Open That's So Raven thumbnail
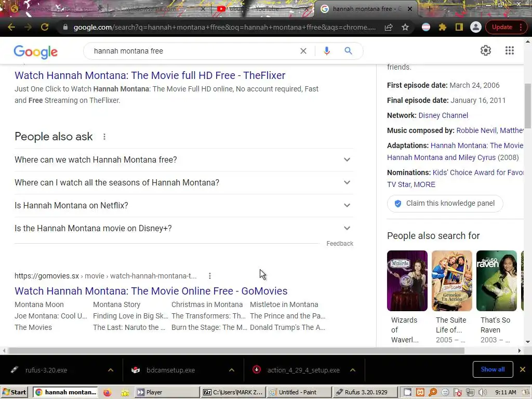The image size is (532, 399). (497, 281)
